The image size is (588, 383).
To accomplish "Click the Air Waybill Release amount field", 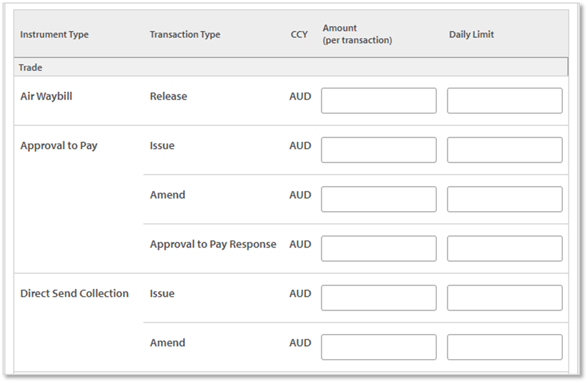I will click(x=379, y=101).
